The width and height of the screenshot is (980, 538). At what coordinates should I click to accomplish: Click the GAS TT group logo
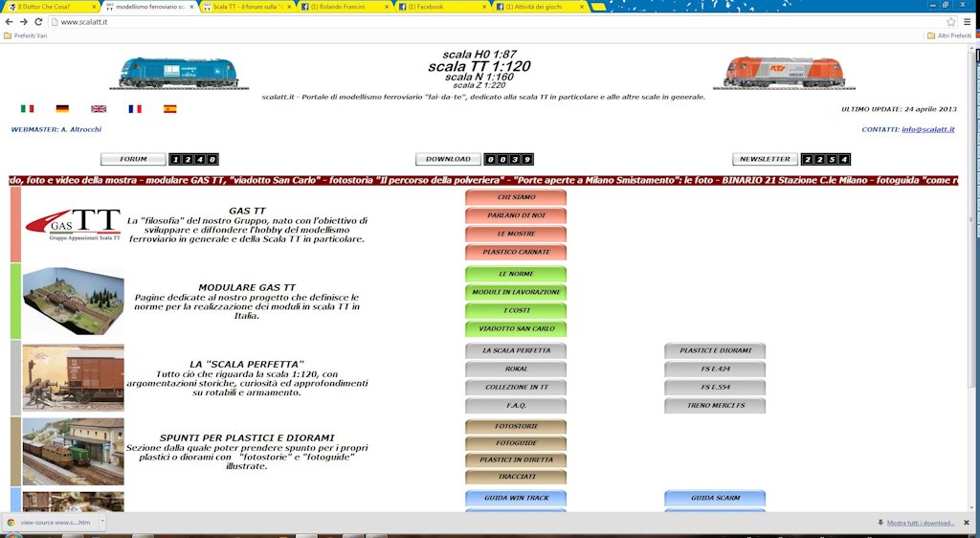tap(73, 225)
